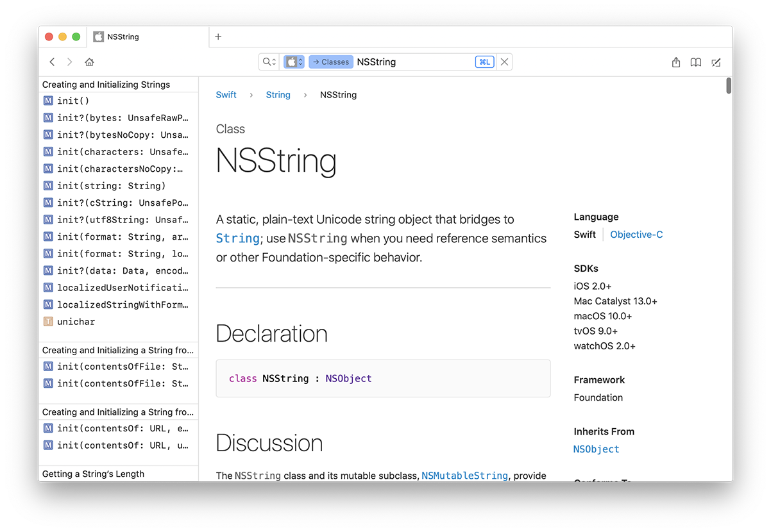The width and height of the screenshot is (771, 532).
Task: Select localizedStringWithForm... entry
Action: [x=119, y=304]
